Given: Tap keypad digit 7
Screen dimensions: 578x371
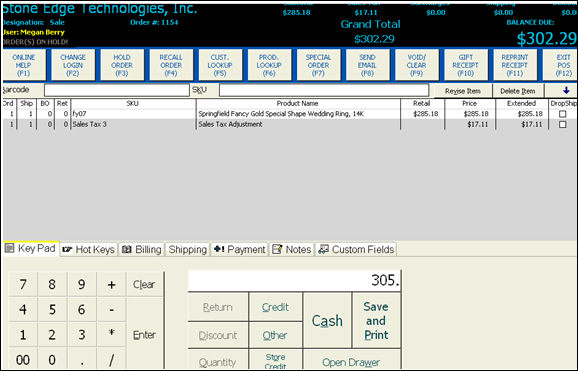Looking at the screenshot, I should click(x=23, y=284).
